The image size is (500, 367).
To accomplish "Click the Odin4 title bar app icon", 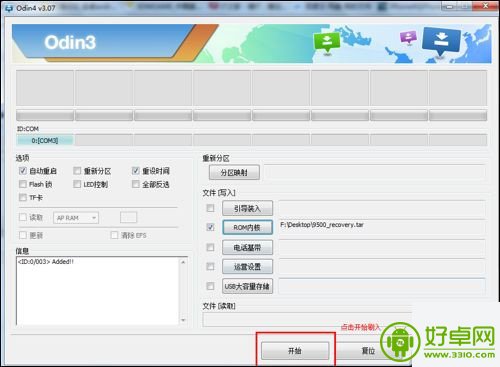I will tap(9, 8).
